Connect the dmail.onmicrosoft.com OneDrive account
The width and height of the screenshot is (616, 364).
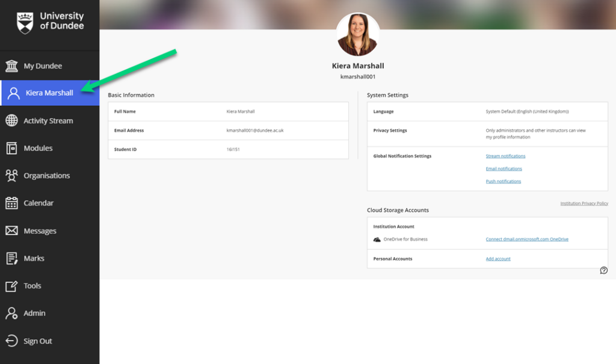527,239
